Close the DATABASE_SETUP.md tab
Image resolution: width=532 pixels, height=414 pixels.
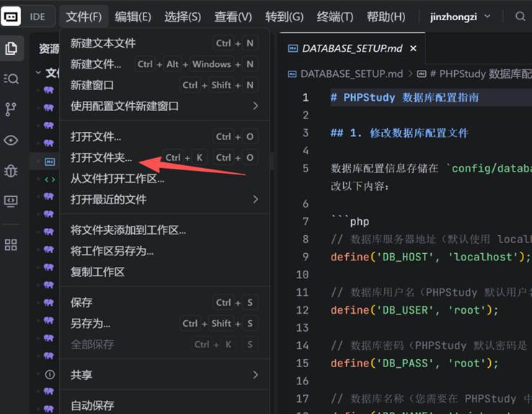[x=413, y=48]
